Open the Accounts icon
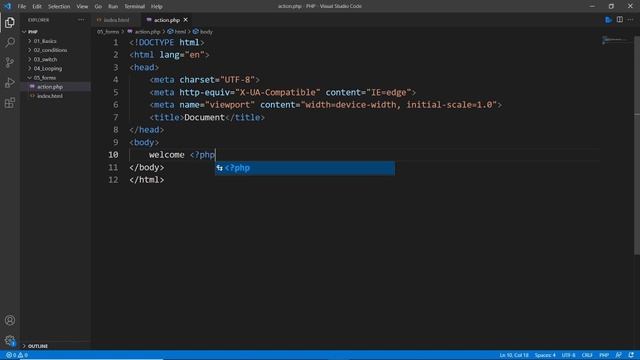The height and width of the screenshot is (360, 640). point(10,320)
